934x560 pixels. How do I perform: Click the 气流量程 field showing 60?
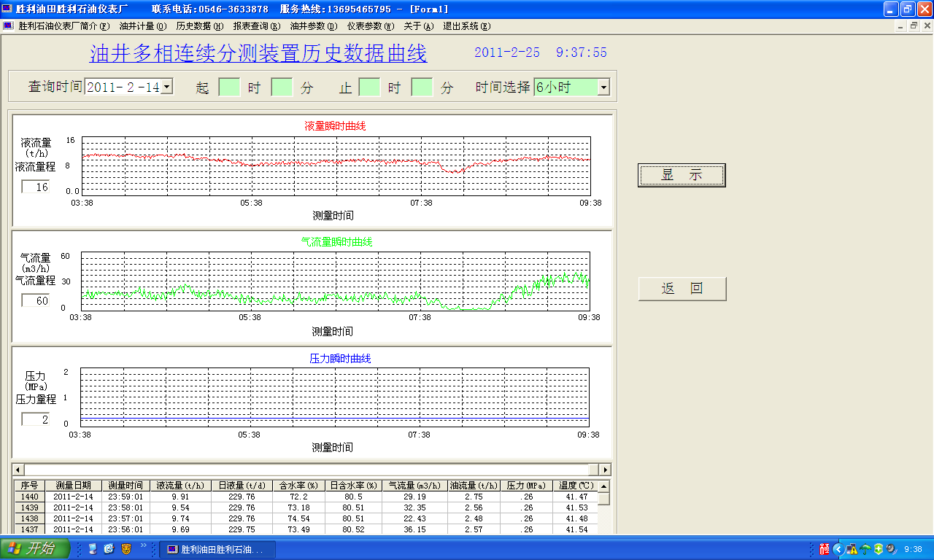tap(35, 300)
